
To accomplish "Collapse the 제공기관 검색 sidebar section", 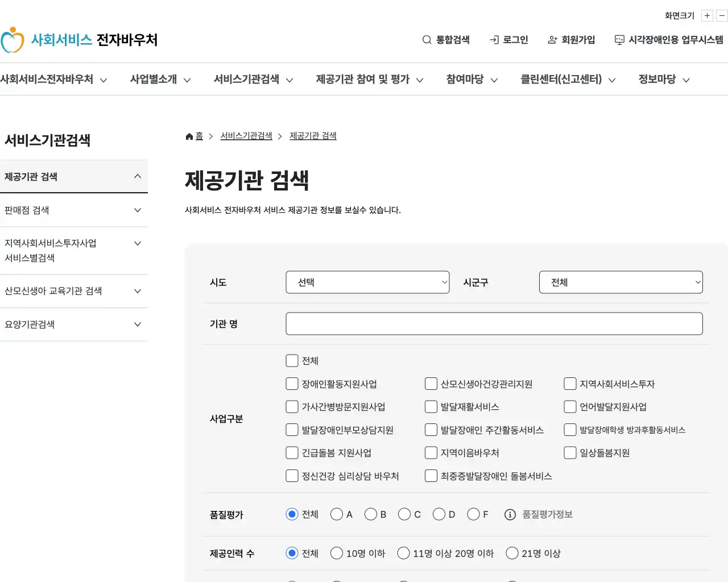I will click(138, 176).
